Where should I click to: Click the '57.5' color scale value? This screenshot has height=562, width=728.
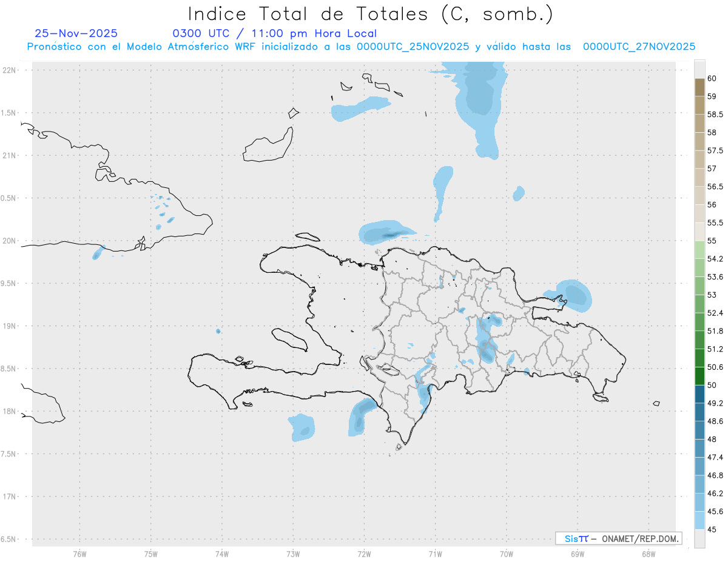pos(715,150)
